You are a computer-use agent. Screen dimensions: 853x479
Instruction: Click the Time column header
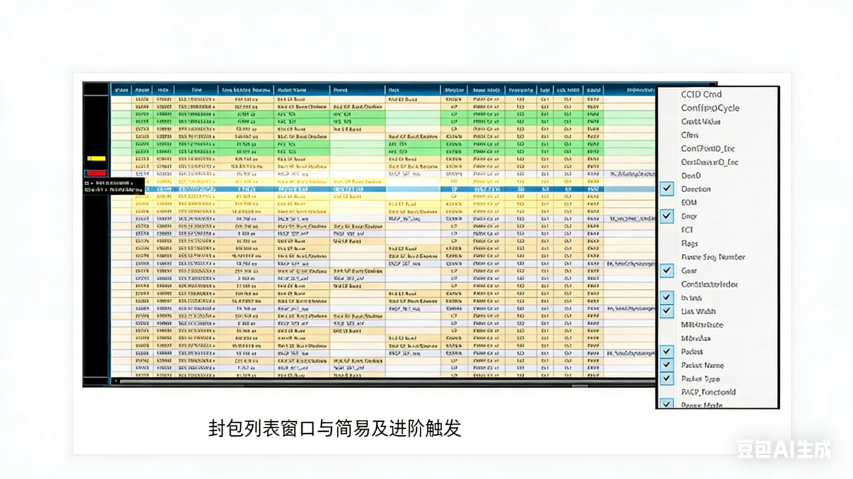tap(196, 90)
